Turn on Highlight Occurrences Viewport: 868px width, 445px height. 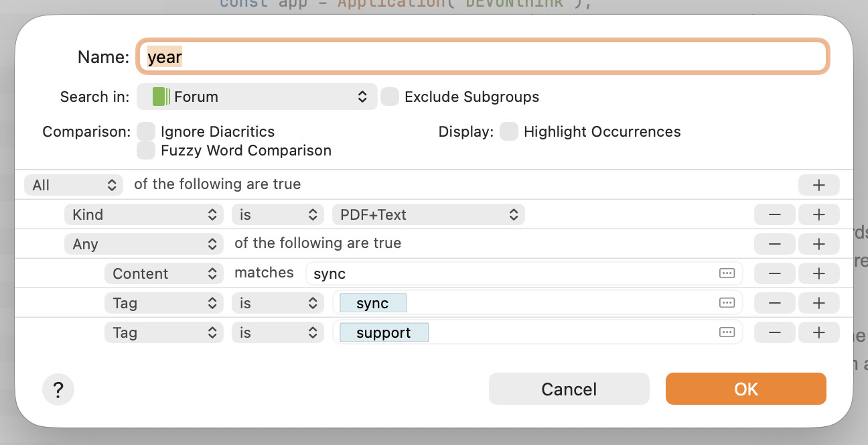pos(509,131)
